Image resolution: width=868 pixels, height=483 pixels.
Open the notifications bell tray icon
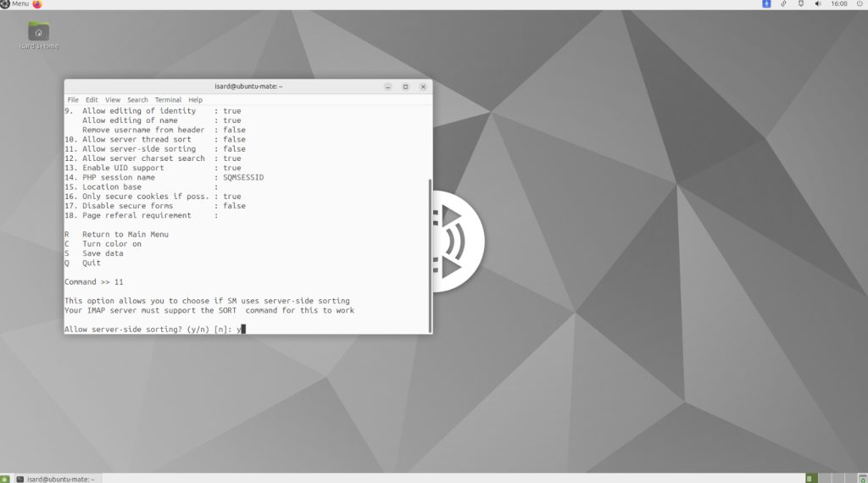[x=800, y=4]
